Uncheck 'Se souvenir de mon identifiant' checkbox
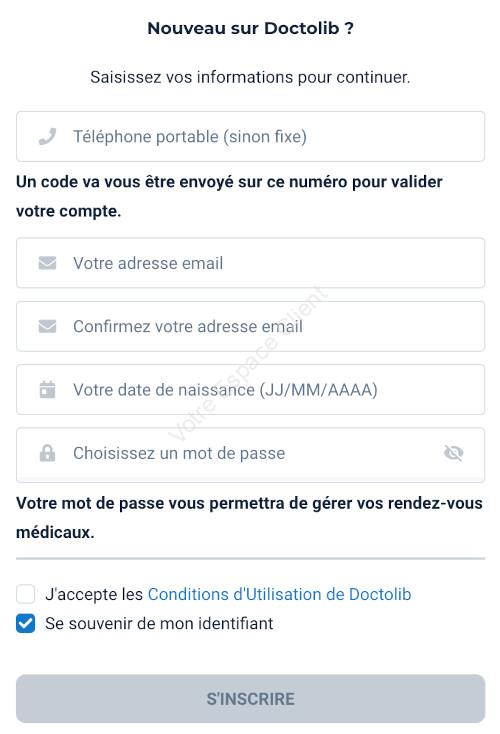 click(26, 624)
